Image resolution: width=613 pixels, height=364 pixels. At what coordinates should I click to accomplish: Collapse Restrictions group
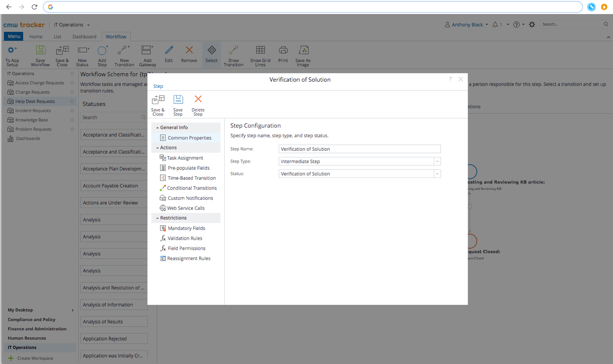158,218
